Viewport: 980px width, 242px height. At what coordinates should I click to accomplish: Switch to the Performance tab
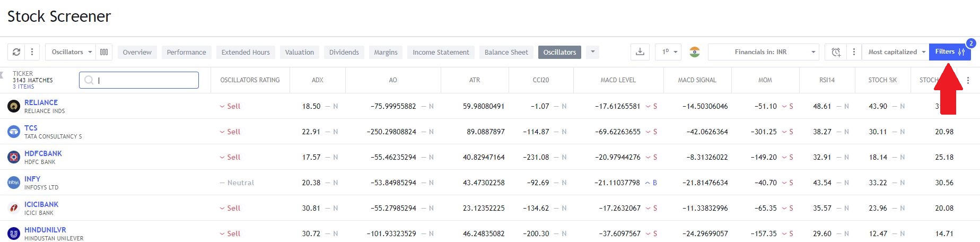186,52
